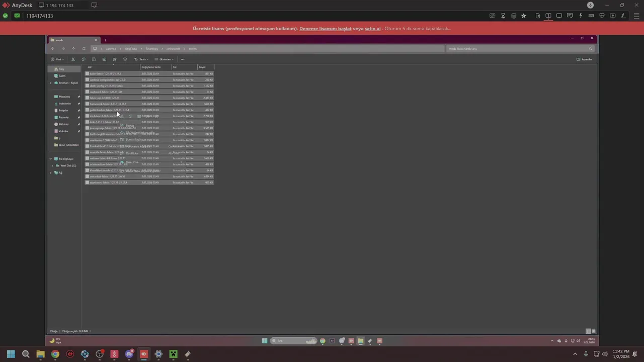Open Google Chrome from the local taskbar

pos(55,354)
